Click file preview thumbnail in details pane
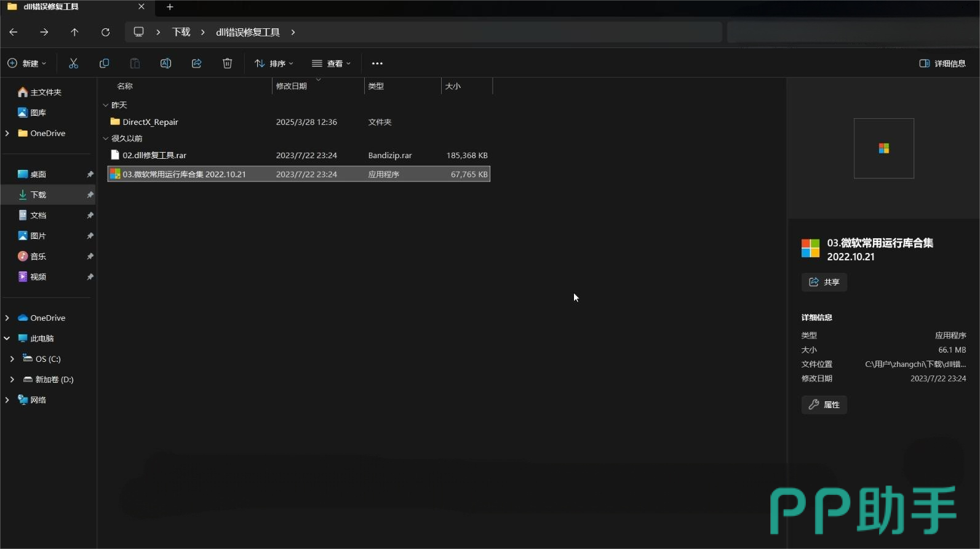 (883, 148)
